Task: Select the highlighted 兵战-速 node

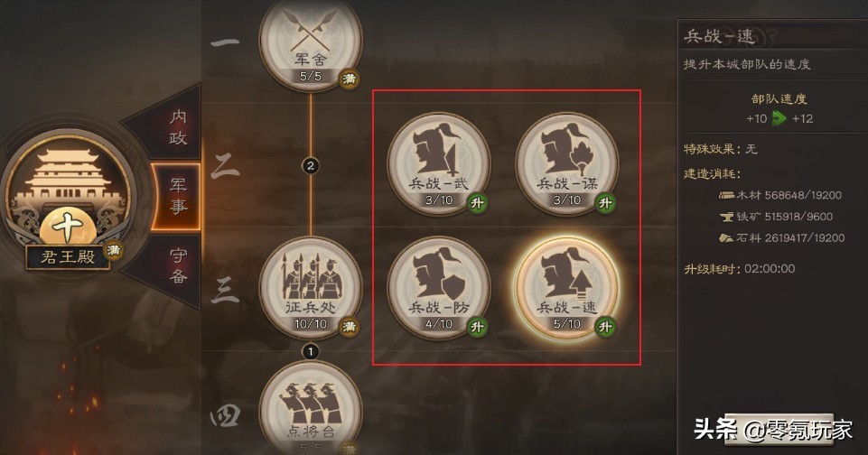Action: pyautogui.click(x=567, y=287)
